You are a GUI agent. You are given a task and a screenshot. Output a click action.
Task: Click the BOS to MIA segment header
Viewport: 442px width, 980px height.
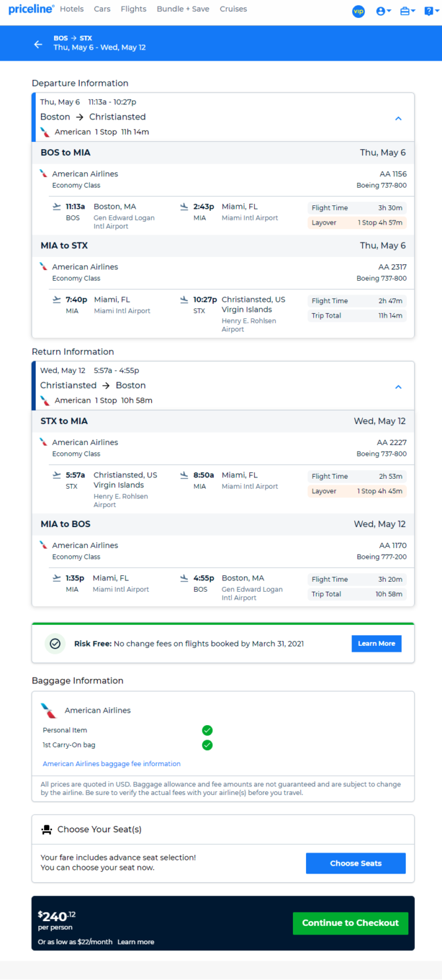pyautogui.click(x=224, y=153)
